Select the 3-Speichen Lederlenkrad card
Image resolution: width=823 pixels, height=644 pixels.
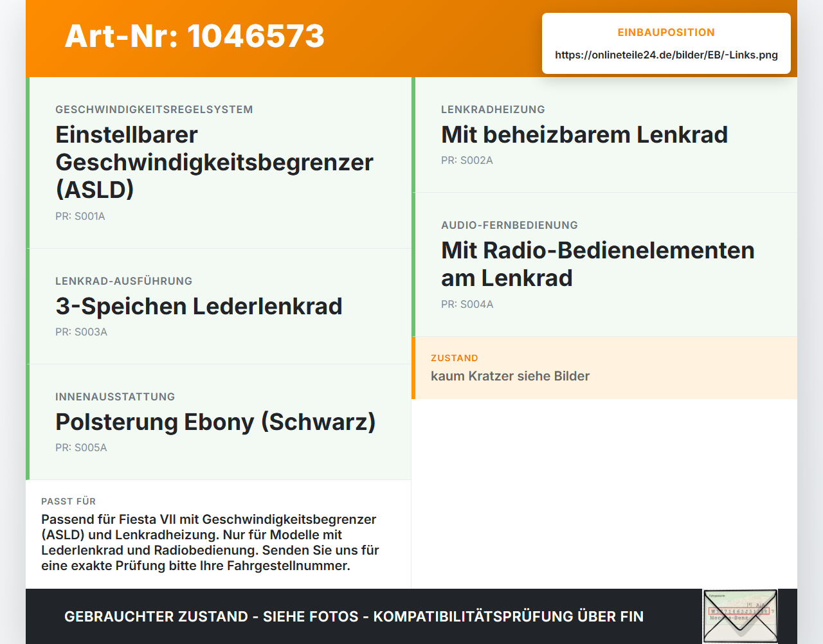[219, 307]
